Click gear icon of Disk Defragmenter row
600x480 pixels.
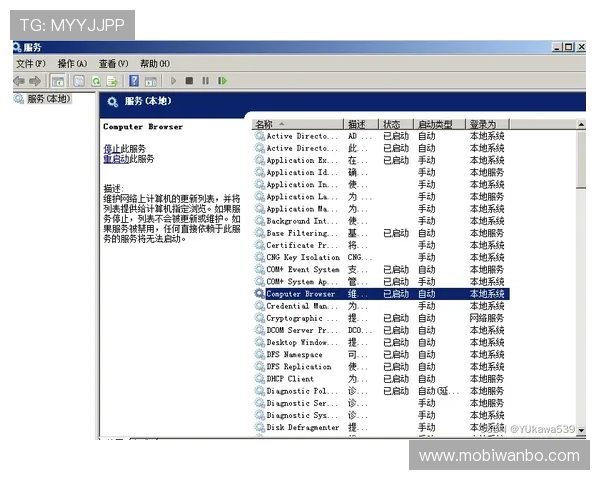(x=260, y=427)
